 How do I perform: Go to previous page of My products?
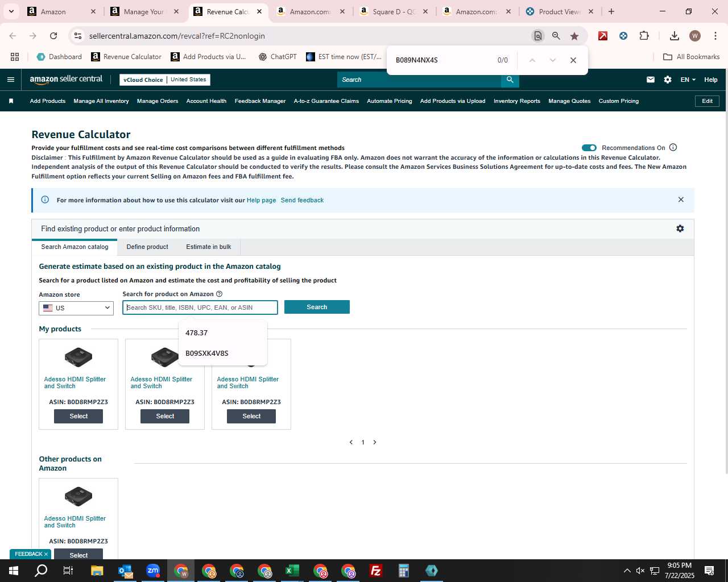coord(351,442)
